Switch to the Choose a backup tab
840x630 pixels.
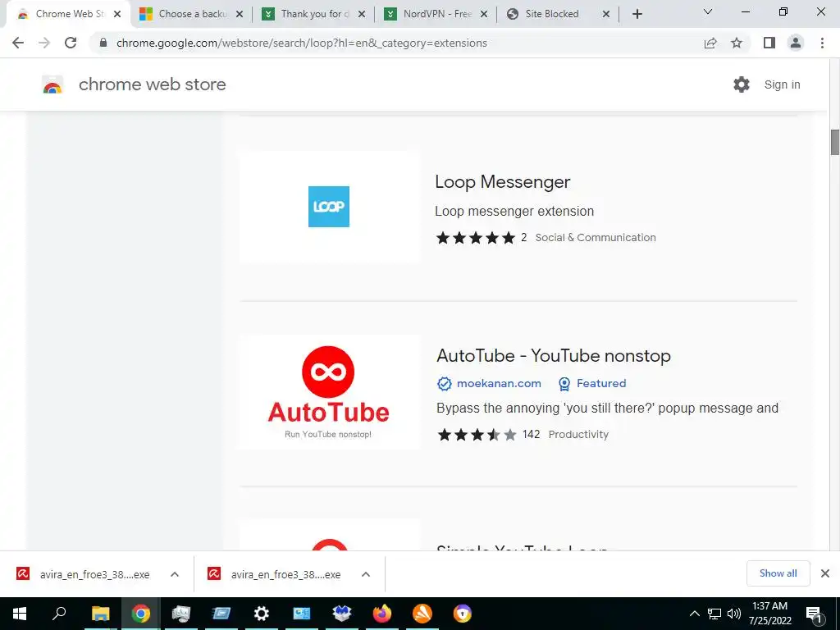click(x=191, y=14)
